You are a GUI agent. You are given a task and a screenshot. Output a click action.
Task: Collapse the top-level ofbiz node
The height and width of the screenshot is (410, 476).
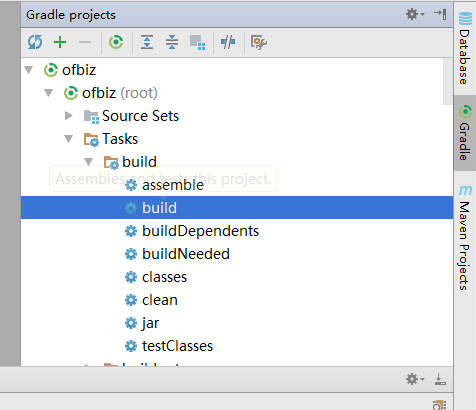pos(29,70)
